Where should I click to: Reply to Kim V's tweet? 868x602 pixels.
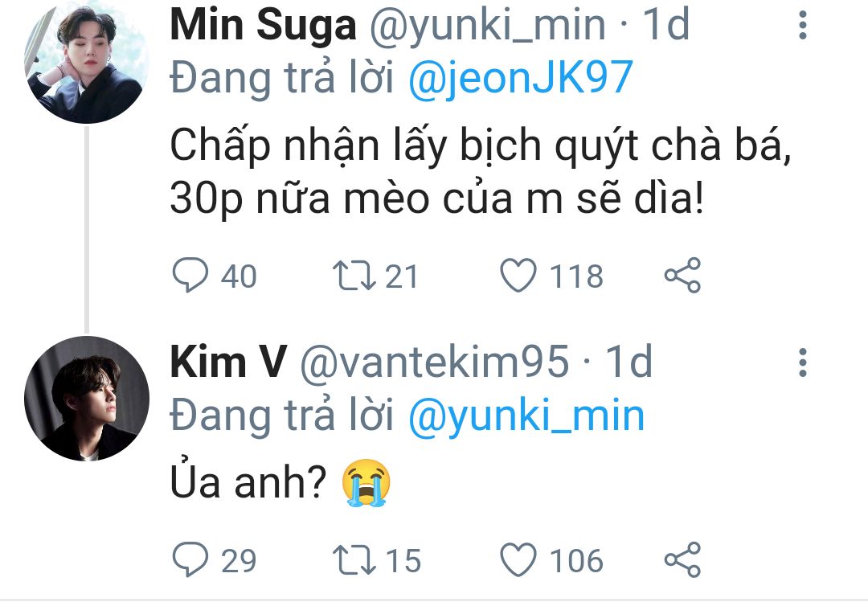pyautogui.click(x=190, y=560)
